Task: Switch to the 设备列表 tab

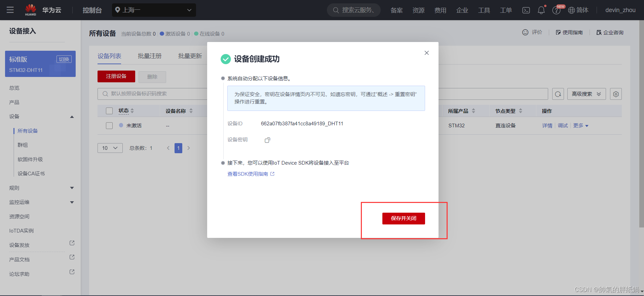Action: click(x=109, y=56)
